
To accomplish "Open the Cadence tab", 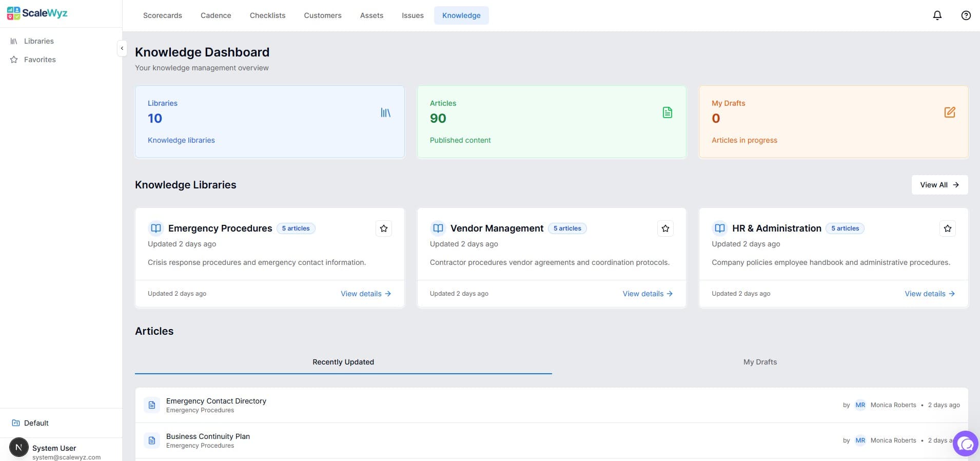I will click(x=216, y=15).
